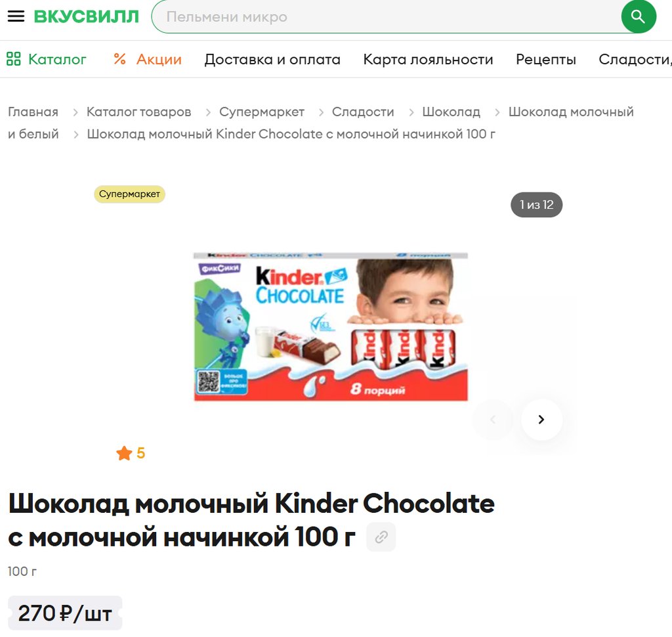Copy product link via chain icon
672x637 pixels.
(381, 537)
